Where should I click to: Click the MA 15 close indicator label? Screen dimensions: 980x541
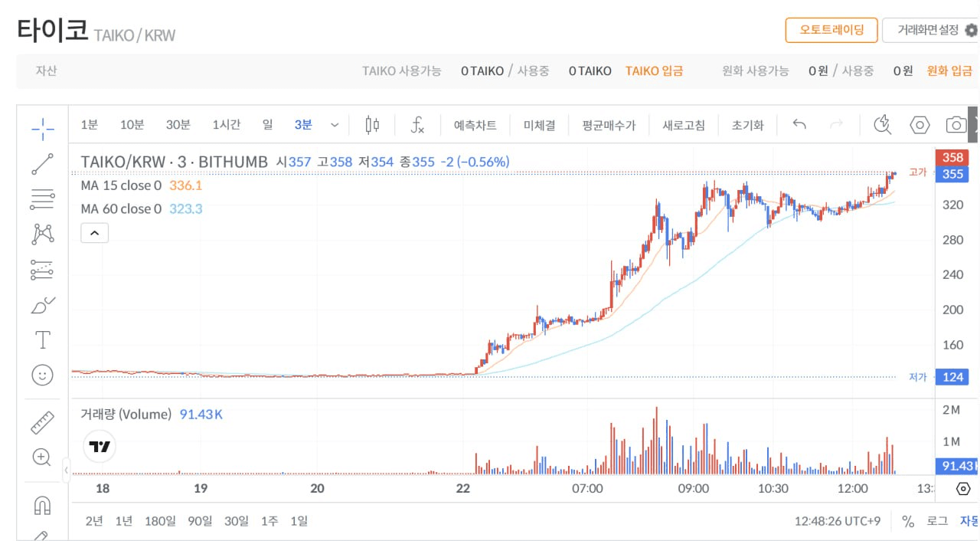pyautogui.click(x=121, y=185)
